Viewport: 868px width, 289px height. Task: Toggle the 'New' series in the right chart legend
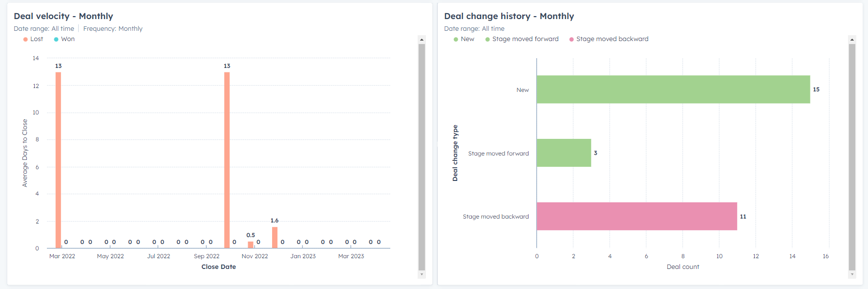tap(464, 39)
